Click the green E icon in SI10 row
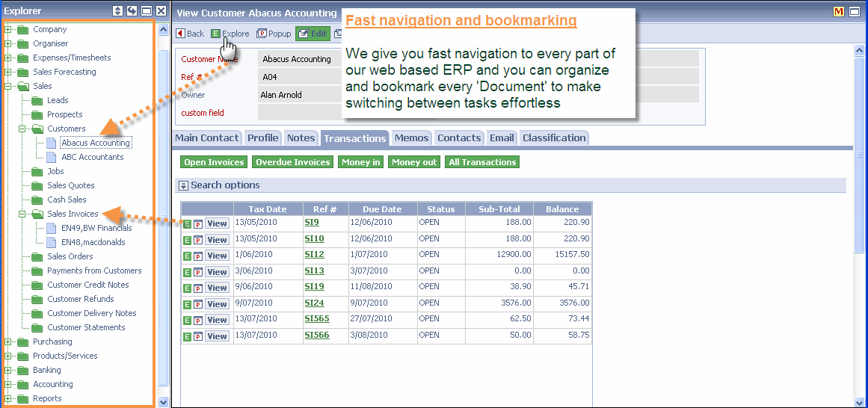The height and width of the screenshot is (408, 868). point(187,240)
